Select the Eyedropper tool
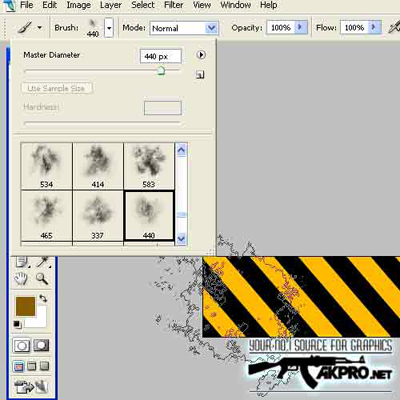The width and height of the screenshot is (400, 400). coord(43,262)
